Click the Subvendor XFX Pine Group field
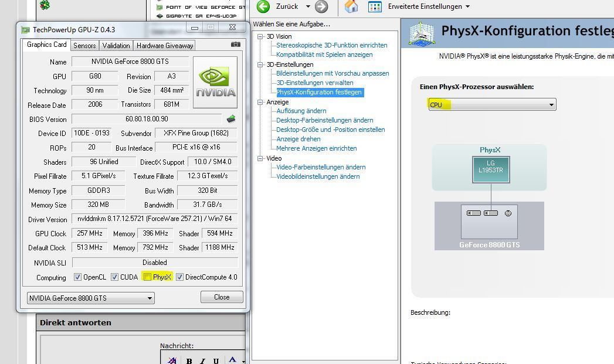This screenshot has width=614, height=364. click(196, 133)
